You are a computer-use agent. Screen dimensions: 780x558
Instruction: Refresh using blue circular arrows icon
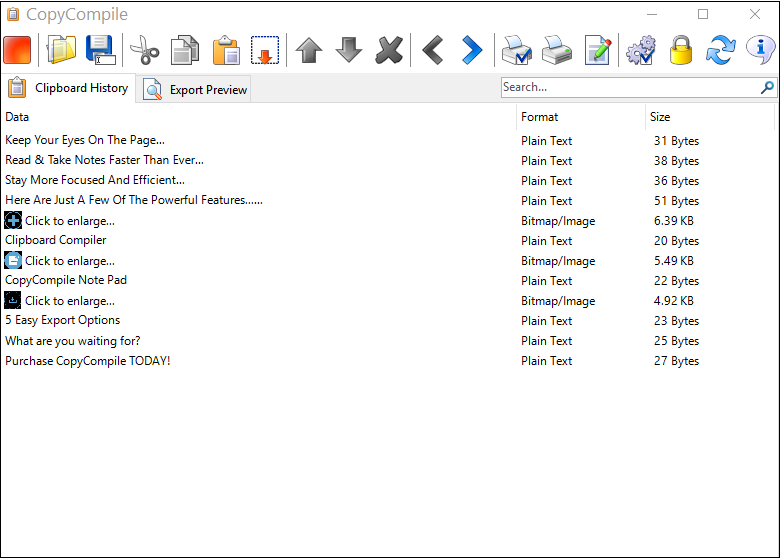[x=720, y=50]
